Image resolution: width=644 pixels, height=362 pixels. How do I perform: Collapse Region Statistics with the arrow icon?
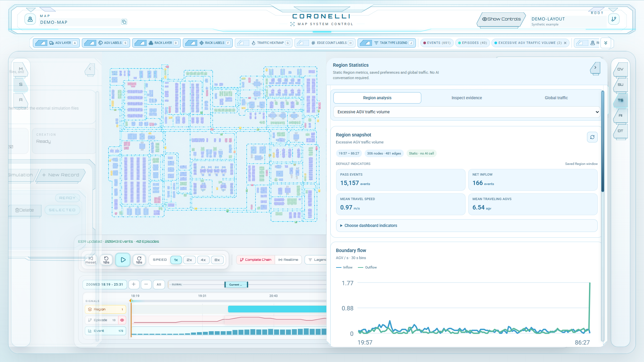595,68
